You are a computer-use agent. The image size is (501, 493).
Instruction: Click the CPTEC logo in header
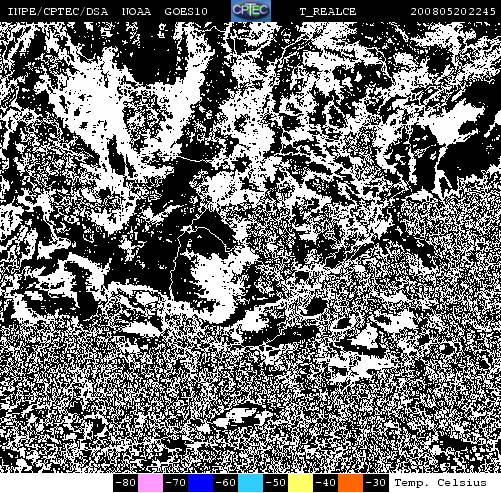tap(251, 11)
